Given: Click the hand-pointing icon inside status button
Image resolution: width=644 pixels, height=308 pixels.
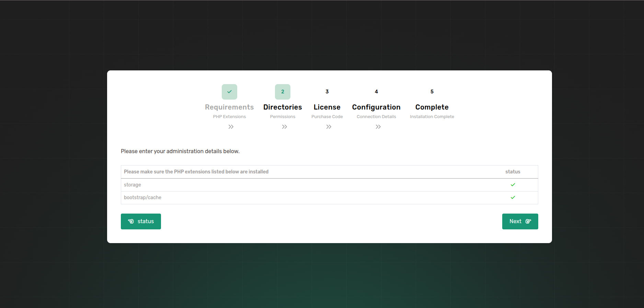Looking at the screenshot, I should point(131,221).
